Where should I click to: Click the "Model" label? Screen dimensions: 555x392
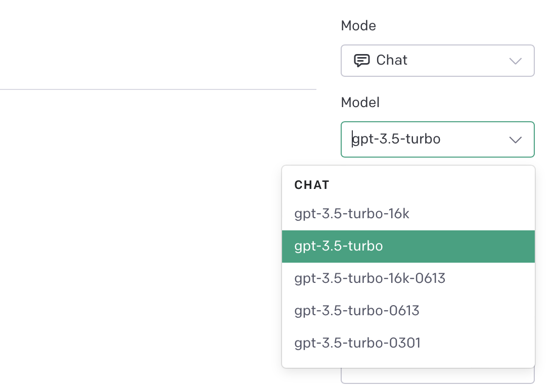click(360, 103)
